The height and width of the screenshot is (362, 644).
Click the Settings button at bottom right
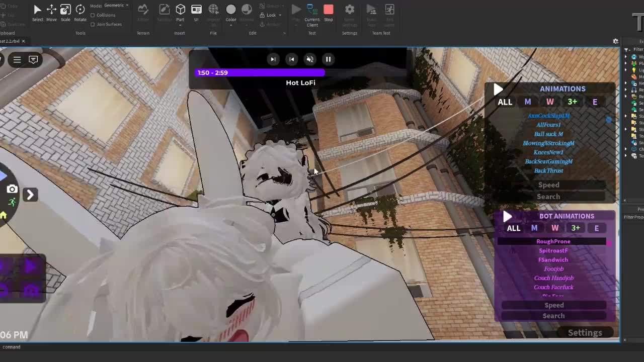coord(585,333)
